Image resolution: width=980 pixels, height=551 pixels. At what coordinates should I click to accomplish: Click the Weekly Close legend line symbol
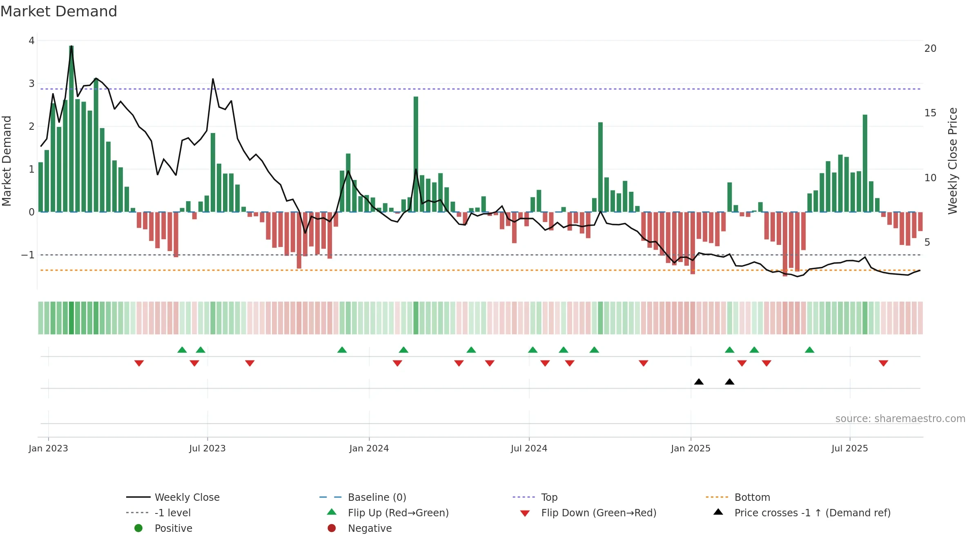tap(138, 497)
